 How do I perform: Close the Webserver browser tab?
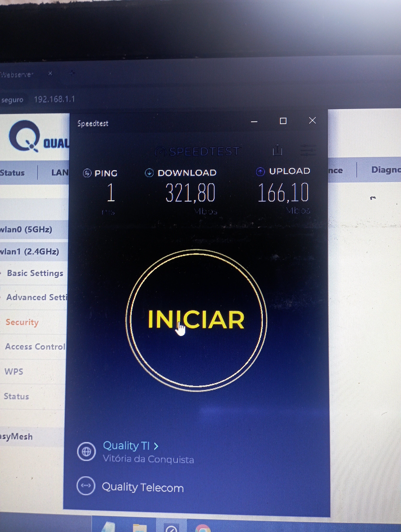tap(50, 73)
